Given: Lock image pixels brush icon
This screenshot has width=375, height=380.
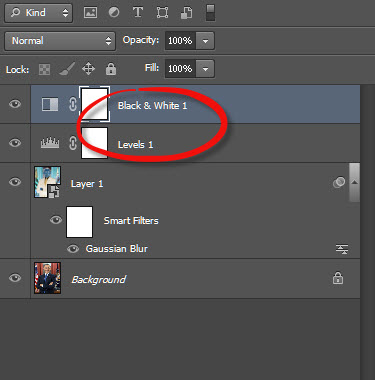Looking at the screenshot, I should point(67,69).
